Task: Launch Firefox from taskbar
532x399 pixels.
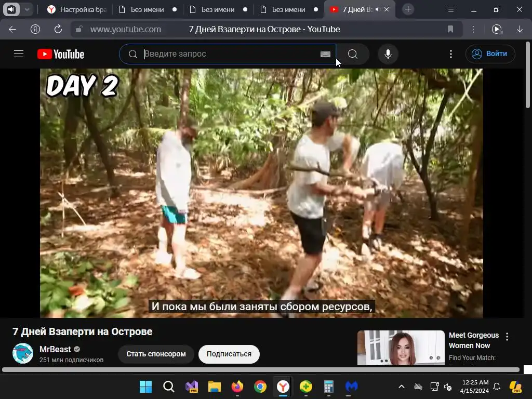Action: coord(237,387)
